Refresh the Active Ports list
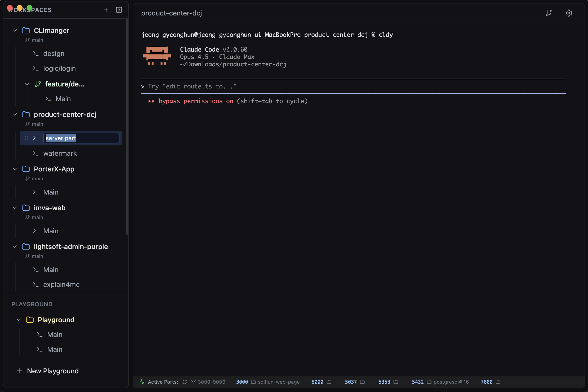Screen dimensions: 588x392 [x=184, y=382]
